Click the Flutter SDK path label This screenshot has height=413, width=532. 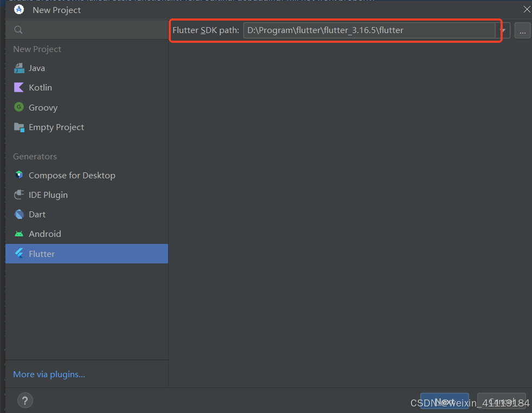coord(206,30)
